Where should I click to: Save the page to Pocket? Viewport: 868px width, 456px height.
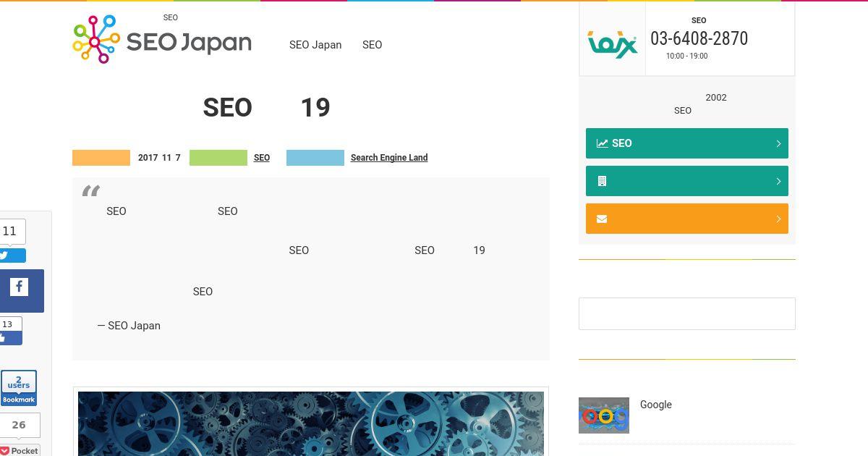tap(20, 450)
